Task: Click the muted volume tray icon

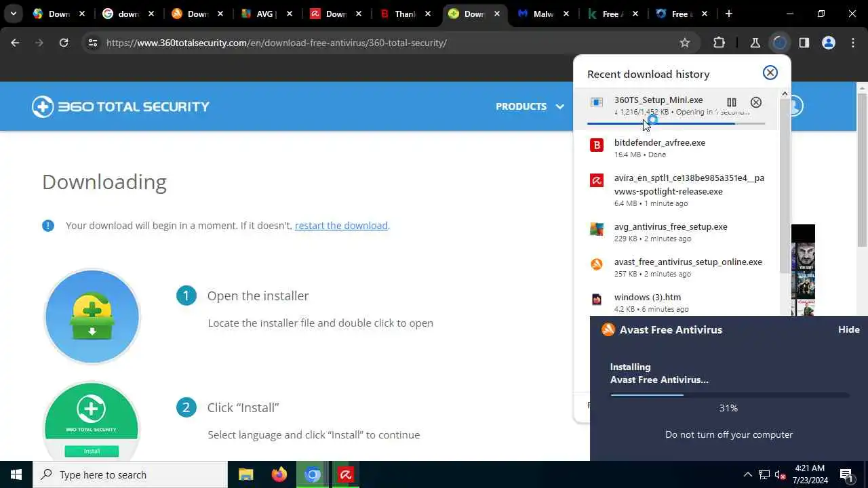Action: 780,474
